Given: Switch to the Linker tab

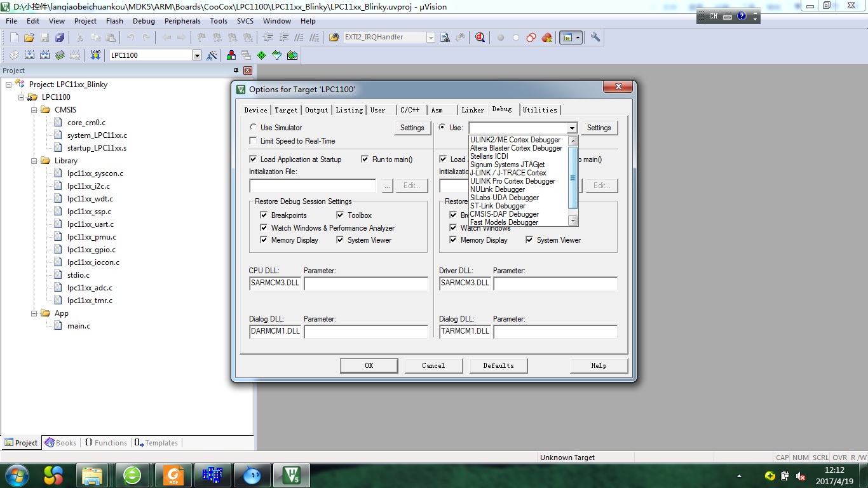Looking at the screenshot, I should [x=473, y=110].
